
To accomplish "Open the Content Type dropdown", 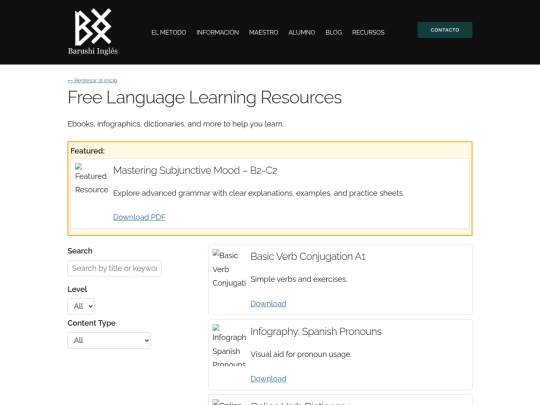I will click(109, 340).
